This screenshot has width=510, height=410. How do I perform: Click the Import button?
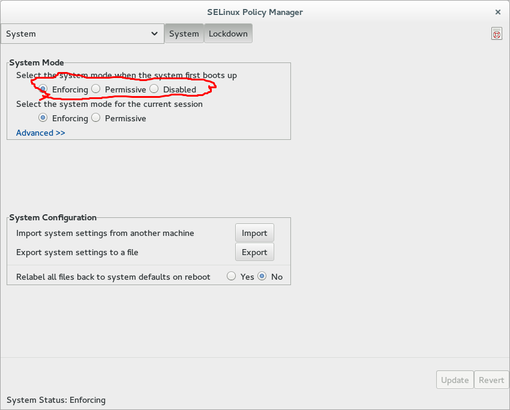coord(254,233)
